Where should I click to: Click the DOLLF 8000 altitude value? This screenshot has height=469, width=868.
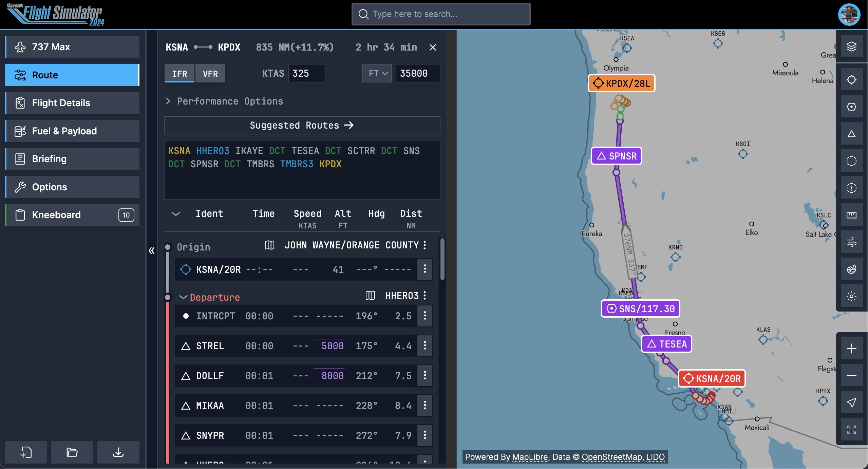(x=332, y=376)
